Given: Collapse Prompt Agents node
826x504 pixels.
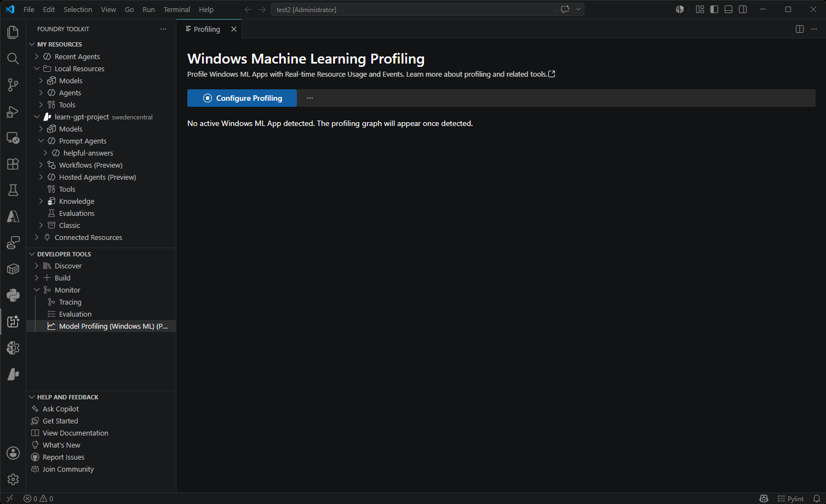Looking at the screenshot, I should point(41,141).
